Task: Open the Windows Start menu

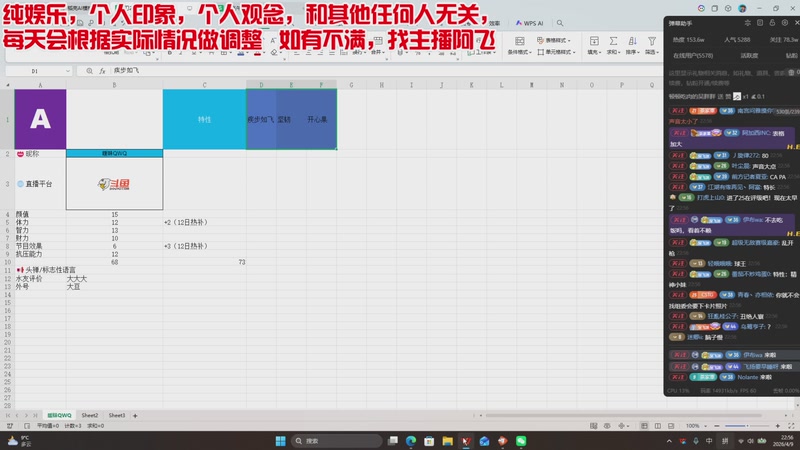Action: pyautogui.click(x=281, y=441)
